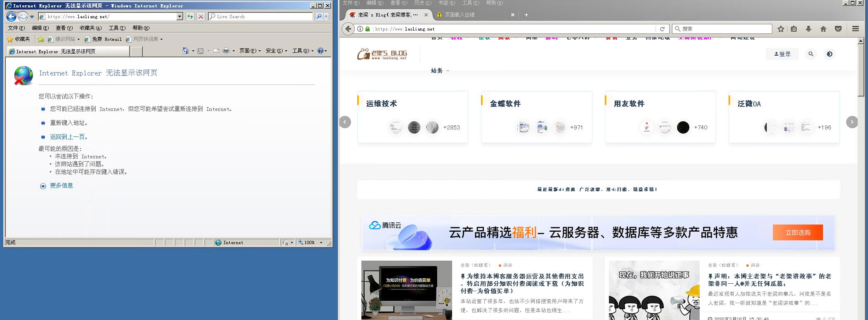Open the IE address bar dropdown
The image size is (868, 320).
(179, 16)
